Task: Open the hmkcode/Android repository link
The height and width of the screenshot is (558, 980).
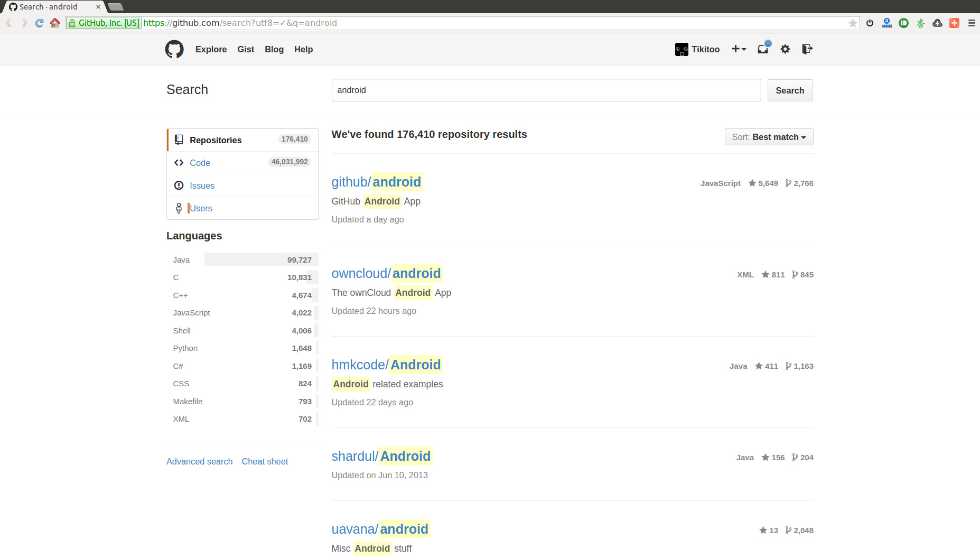Action: click(x=386, y=365)
